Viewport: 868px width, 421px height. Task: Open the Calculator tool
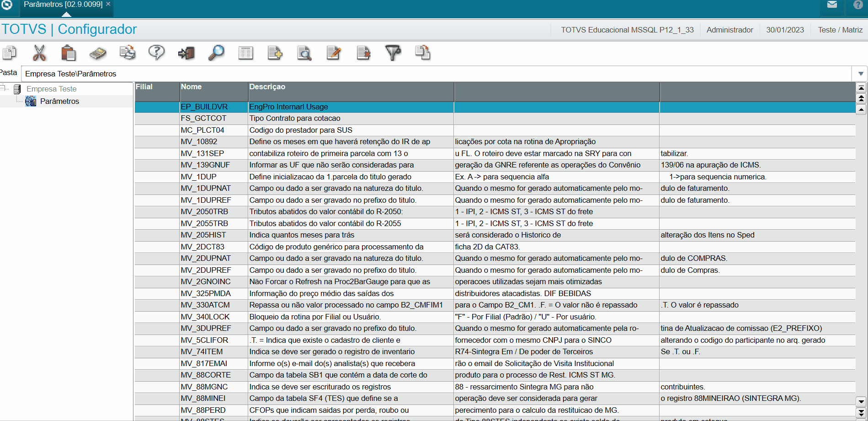click(98, 53)
